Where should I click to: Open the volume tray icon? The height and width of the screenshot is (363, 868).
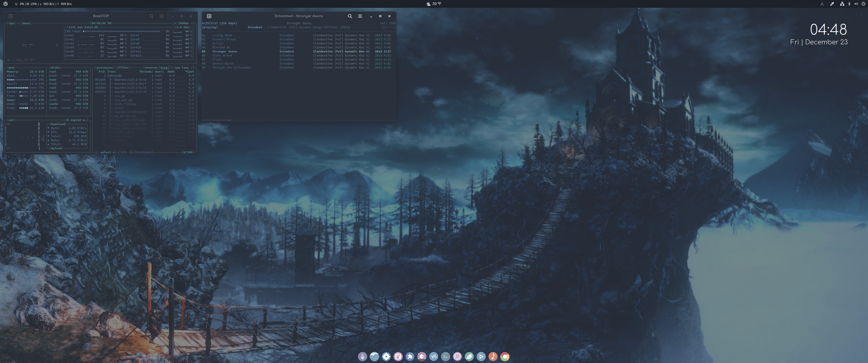tap(856, 4)
